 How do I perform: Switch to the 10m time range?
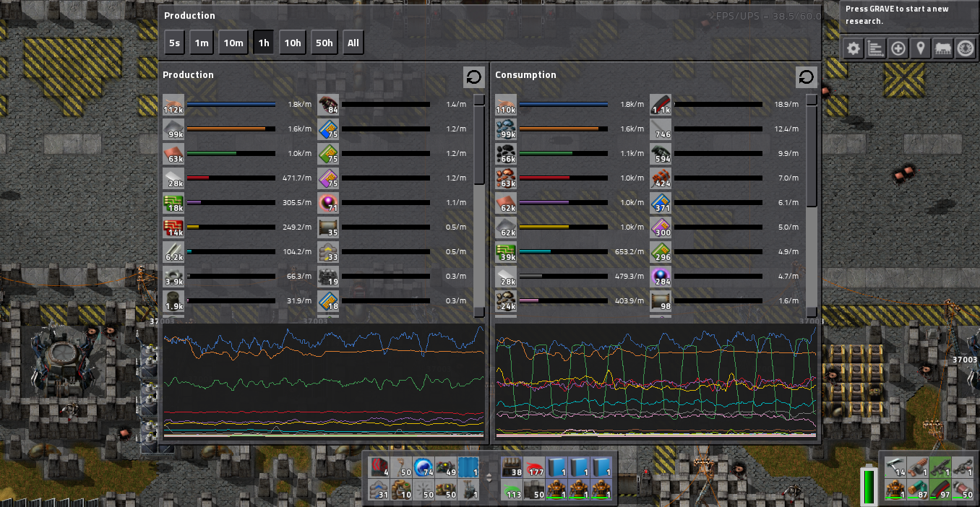233,43
